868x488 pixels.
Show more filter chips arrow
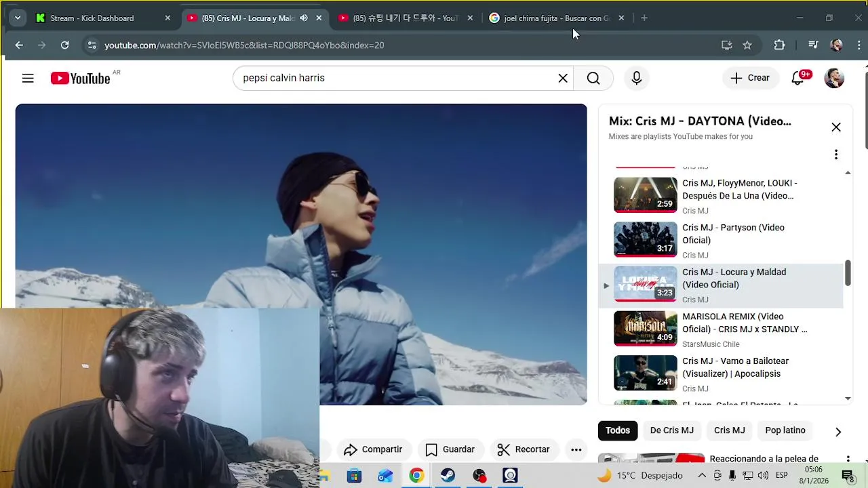(838, 432)
